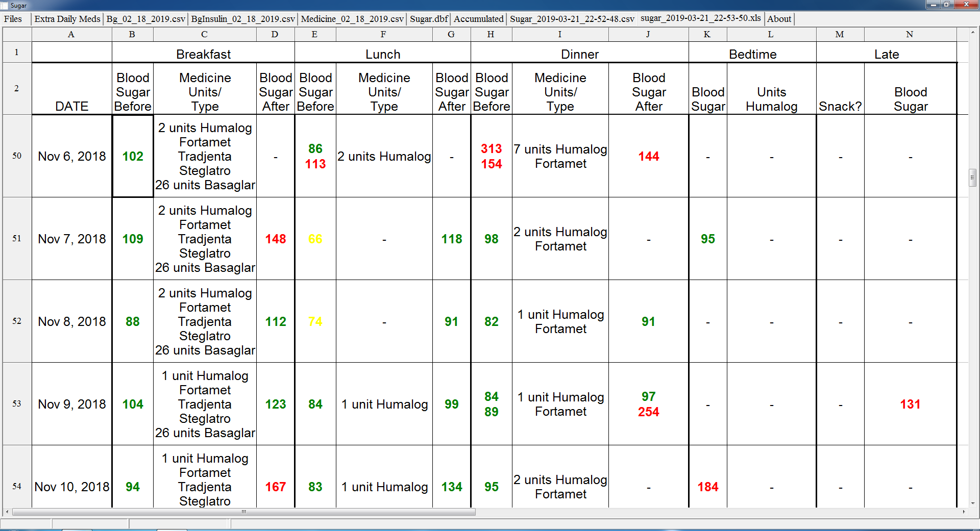Close the Sugar window
The height and width of the screenshot is (531, 980).
pos(966,5)
